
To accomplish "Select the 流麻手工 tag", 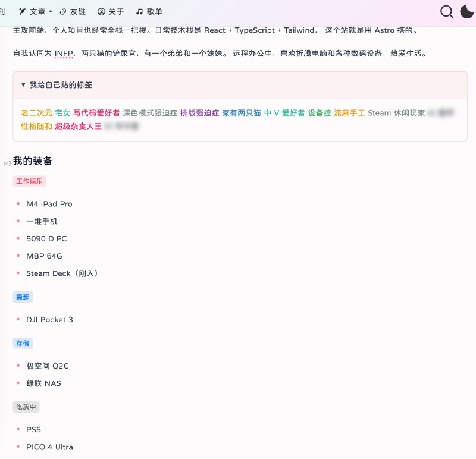I will (349, 113).
